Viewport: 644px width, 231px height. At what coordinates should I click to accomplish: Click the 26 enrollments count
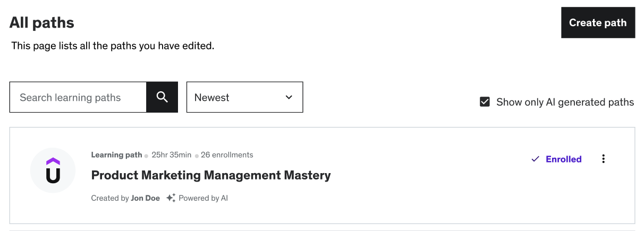[x=227, y=155]
